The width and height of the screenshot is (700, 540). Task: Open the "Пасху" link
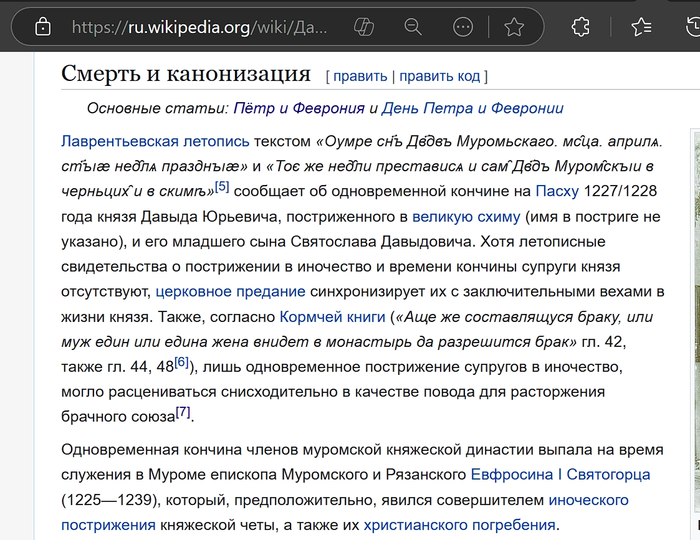pyautogui.click(x=557, y=191)
